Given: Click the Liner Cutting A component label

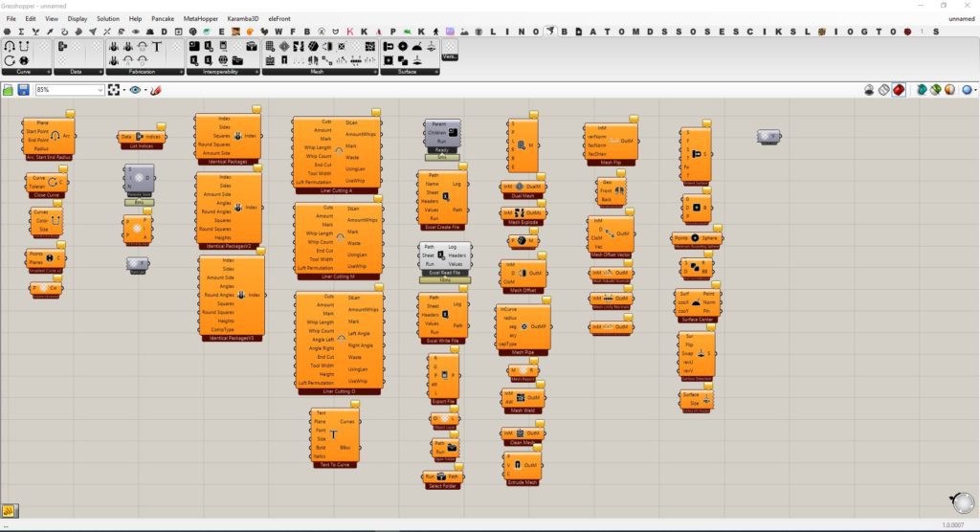Looking at the screenshot, I should 337,190.
